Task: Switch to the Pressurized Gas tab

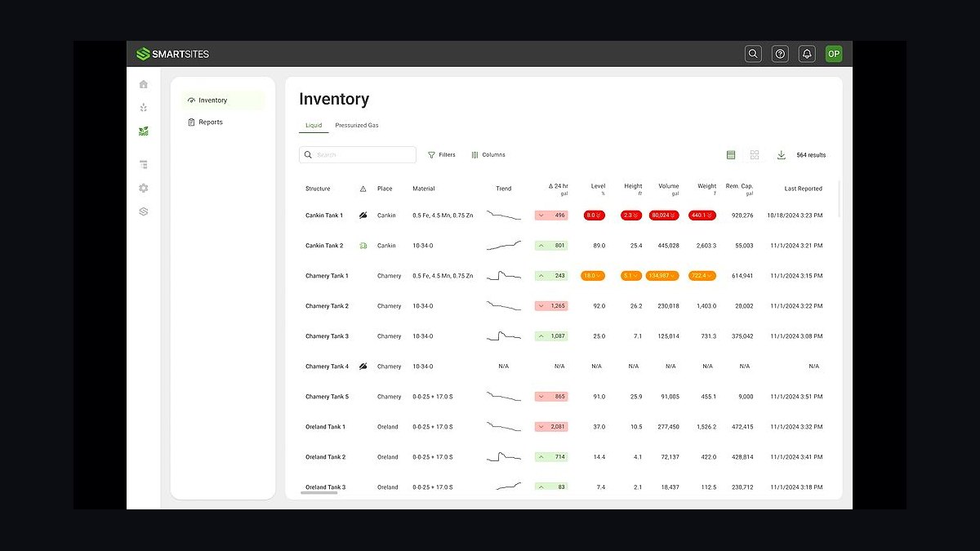Action: 357,126
